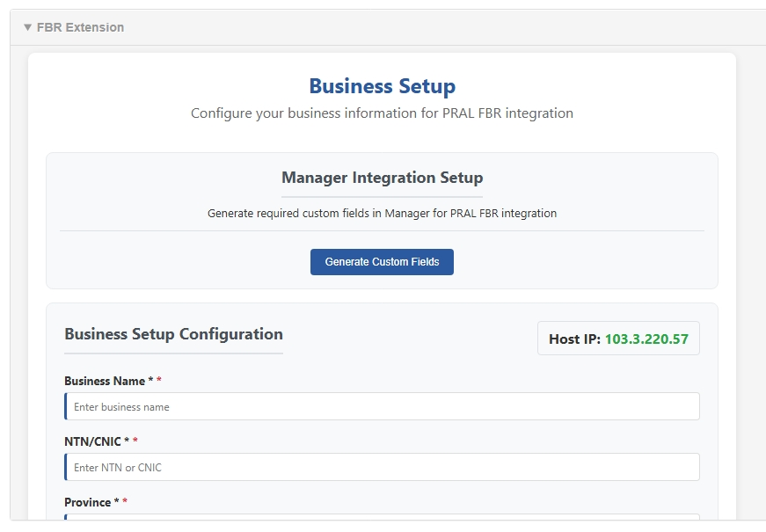This screenshot has width=766, height=532.
Task: Click the Business Setup main heading
Action: (382, 86)
